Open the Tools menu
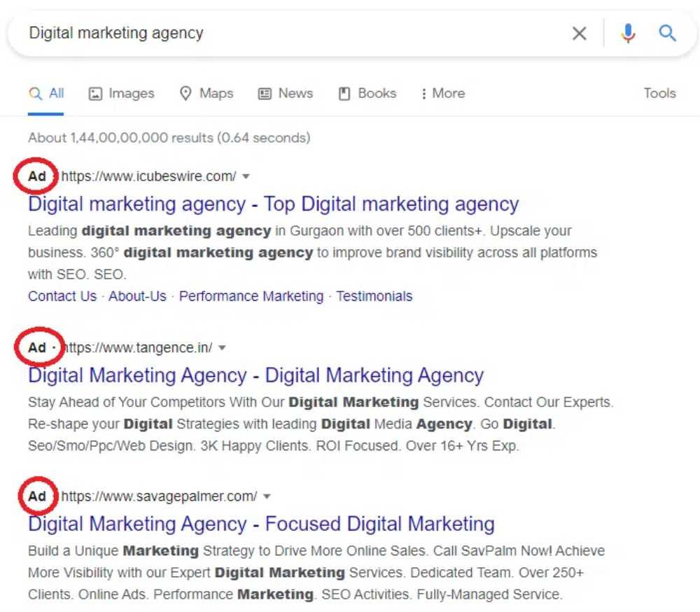This screenshot has width=700, height=612. tap(659, 93)
